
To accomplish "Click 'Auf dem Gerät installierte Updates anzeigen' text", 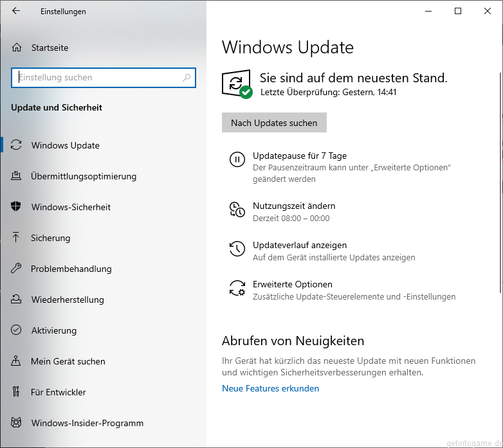I will point(334,258).
